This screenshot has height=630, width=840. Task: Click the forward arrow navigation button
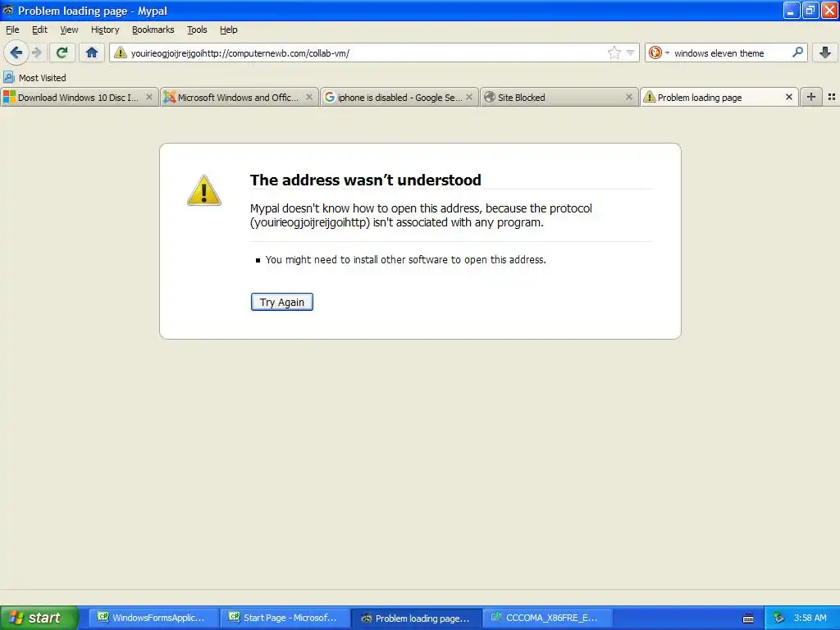[x=37, y=52]
